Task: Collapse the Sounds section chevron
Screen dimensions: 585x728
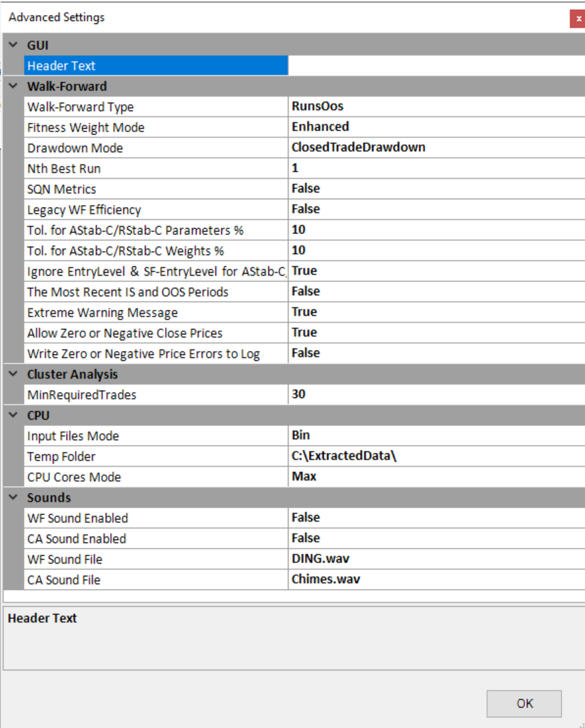Action: [x=13, y=498]
